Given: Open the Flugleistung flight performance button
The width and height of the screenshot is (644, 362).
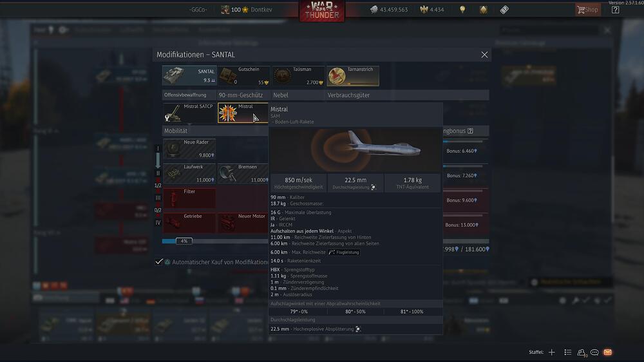Looking at the screenshot, I should coord(344,252).
